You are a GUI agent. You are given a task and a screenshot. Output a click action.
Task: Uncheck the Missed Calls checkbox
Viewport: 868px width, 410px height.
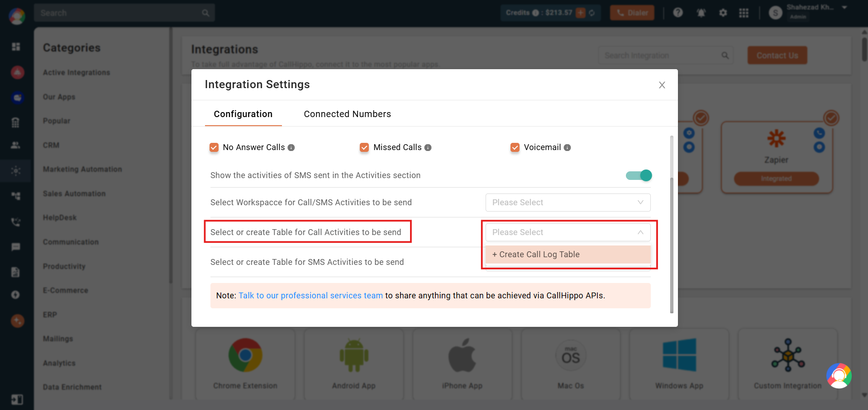364,147
